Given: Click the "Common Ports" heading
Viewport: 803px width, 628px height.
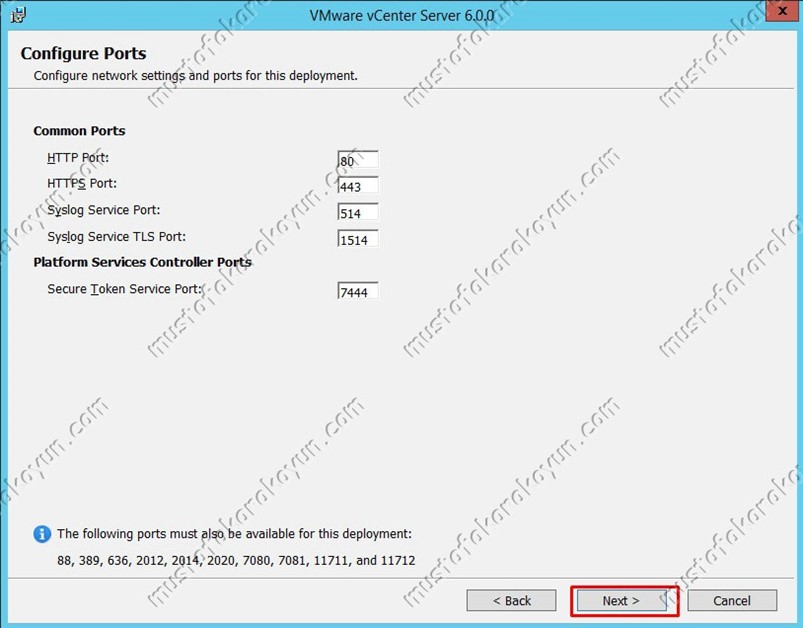Looking at the screenshot, I should click(79, 131).
